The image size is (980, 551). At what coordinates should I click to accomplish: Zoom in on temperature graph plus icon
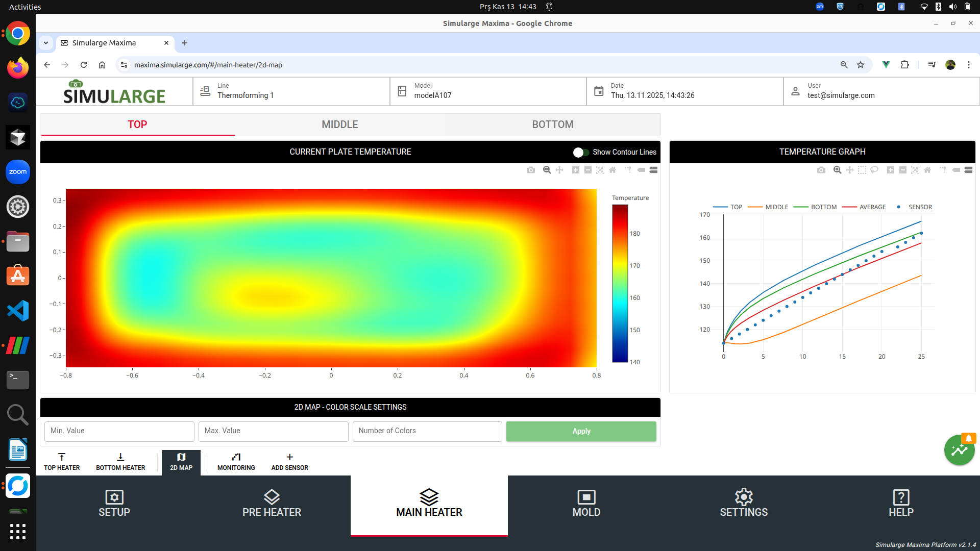[x=891, y=170]
